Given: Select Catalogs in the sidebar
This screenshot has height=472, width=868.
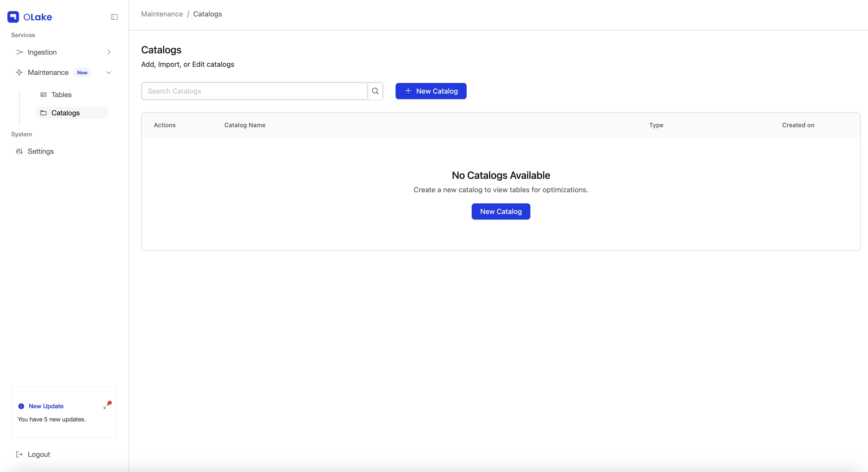Looking at the screenshot, I should point(72,113).
